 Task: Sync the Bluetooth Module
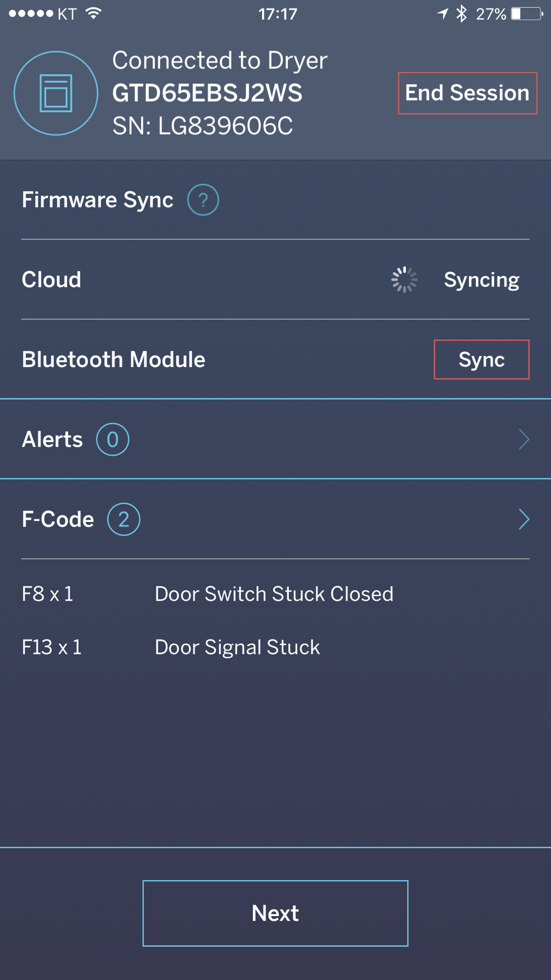click(482, 359)
